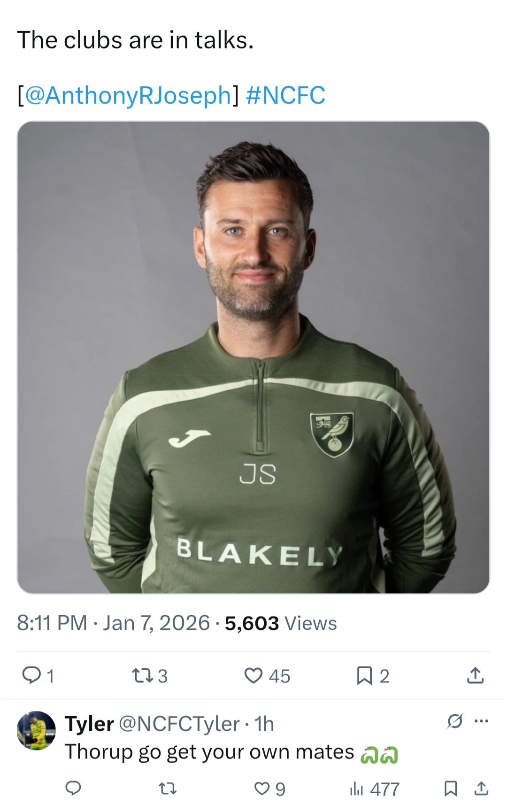Image resolution: width=507 pixels, height=812 pixels.
Task: Share Tyler's reply
Action: [x=480, y=789]
